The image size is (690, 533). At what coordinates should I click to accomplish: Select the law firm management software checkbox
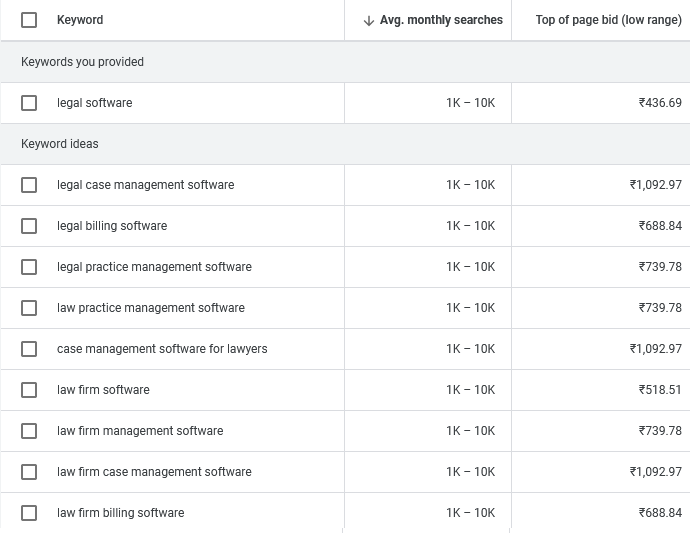tap(29, 431)
